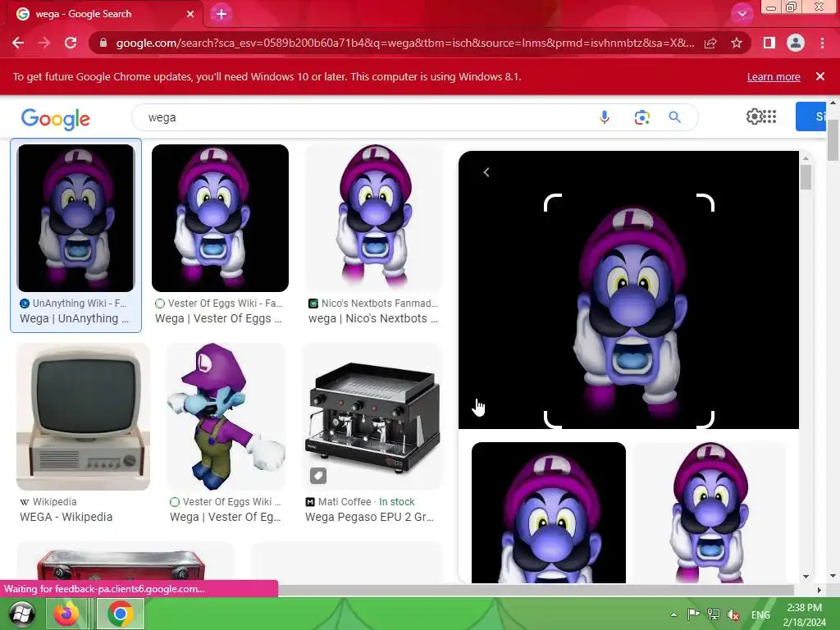Search by image with Google Lens icon

pyautogui.click(x=641, y=117)
